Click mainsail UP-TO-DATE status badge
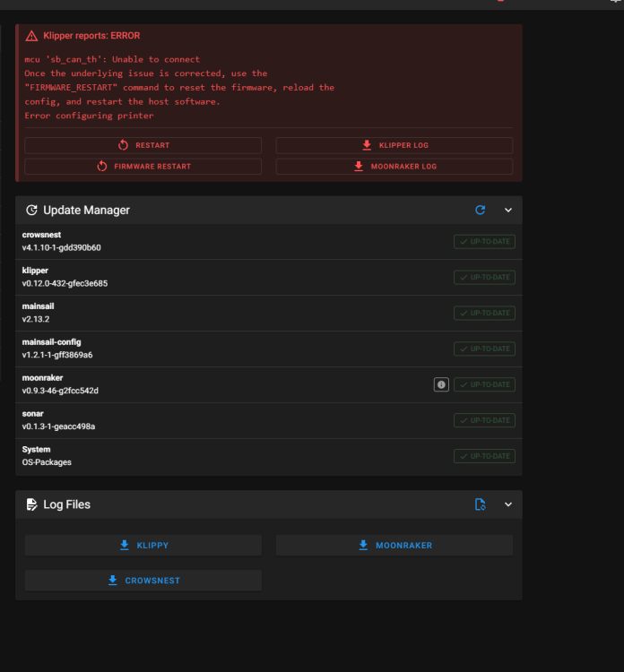Image resolution: width=624 pixels, height=672 pixels. [485, 314]
